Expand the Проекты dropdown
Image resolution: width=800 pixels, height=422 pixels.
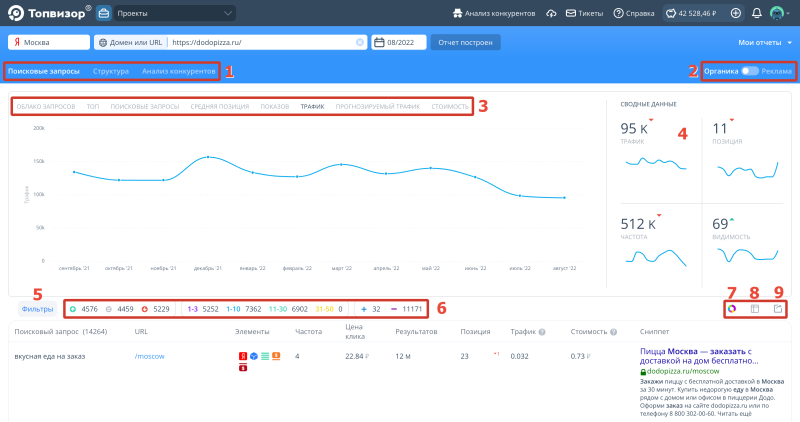point(175,14)
